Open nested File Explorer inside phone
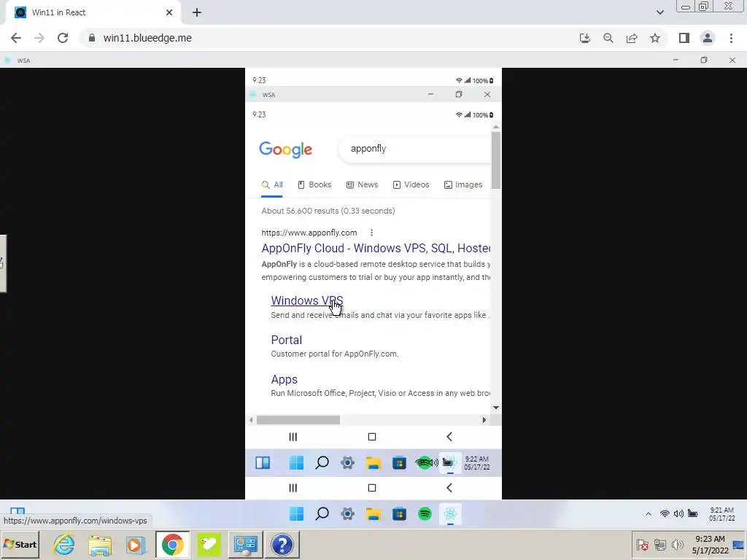 373,462
